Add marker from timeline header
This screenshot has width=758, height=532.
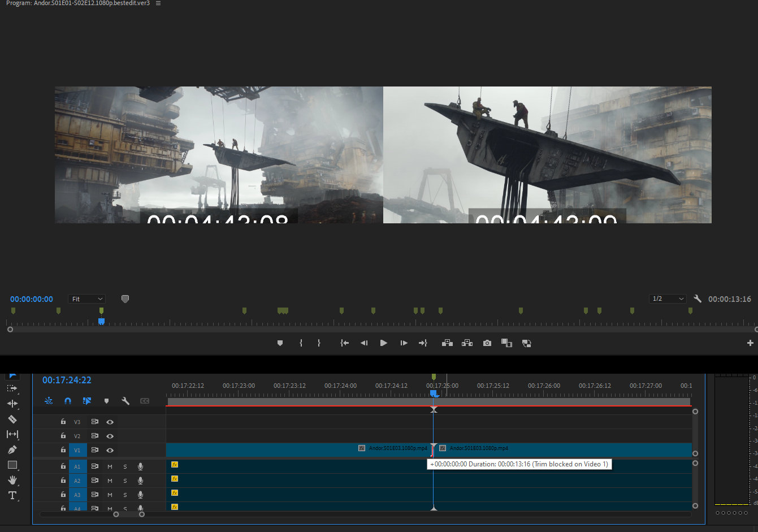tap(106, 401)
